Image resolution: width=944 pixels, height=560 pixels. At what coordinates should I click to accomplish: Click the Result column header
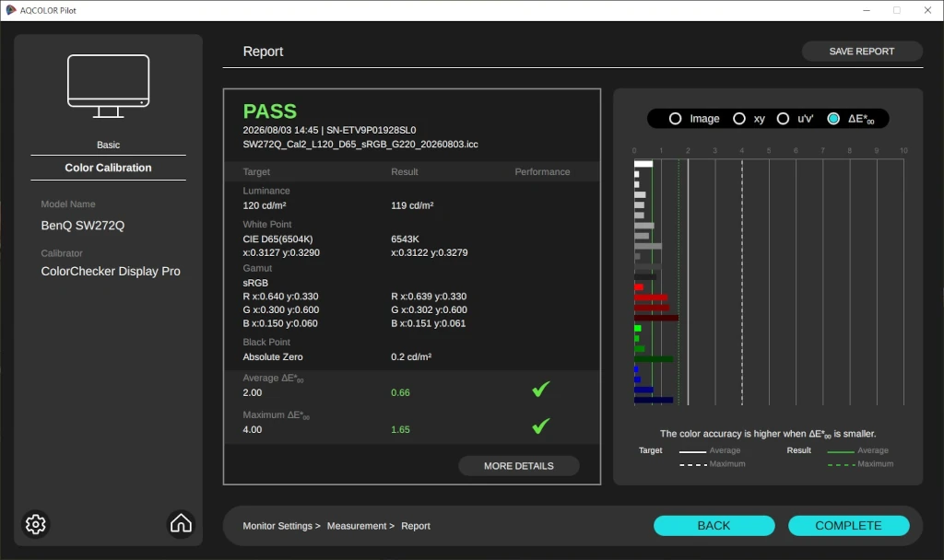pos(405,171)
